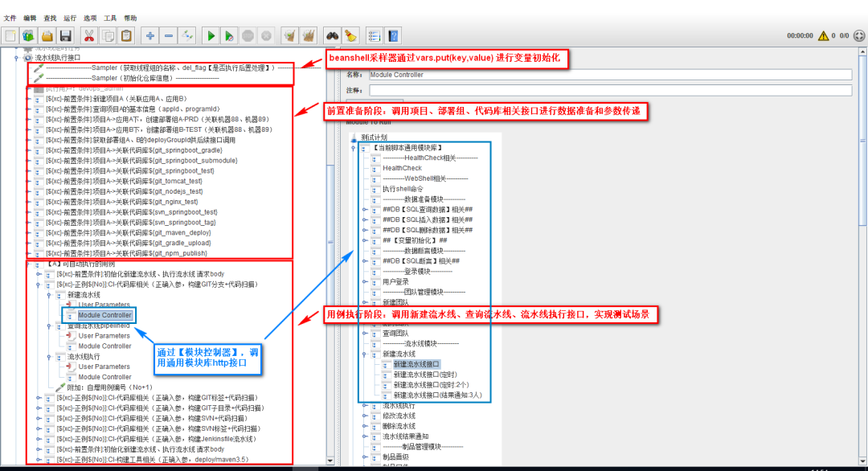Toggle enabled state of selected element
The width and height of the screenshot is (868, 471).
(x=188, y=35)
